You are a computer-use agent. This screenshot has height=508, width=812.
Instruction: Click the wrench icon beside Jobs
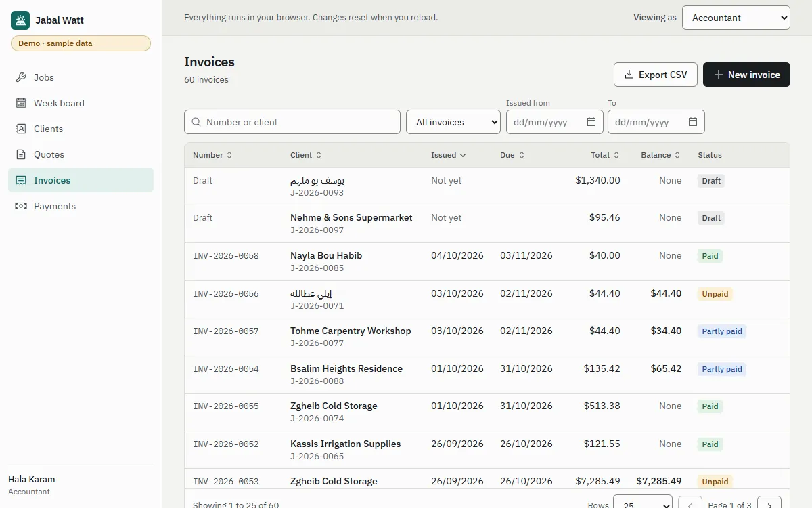[21, 77]
